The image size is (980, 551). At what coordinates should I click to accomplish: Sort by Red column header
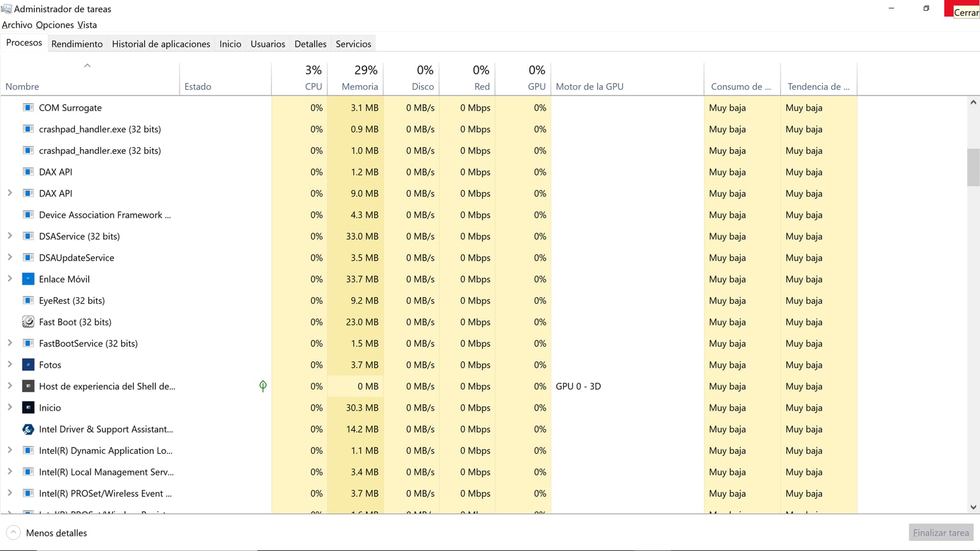pos(467,79)
